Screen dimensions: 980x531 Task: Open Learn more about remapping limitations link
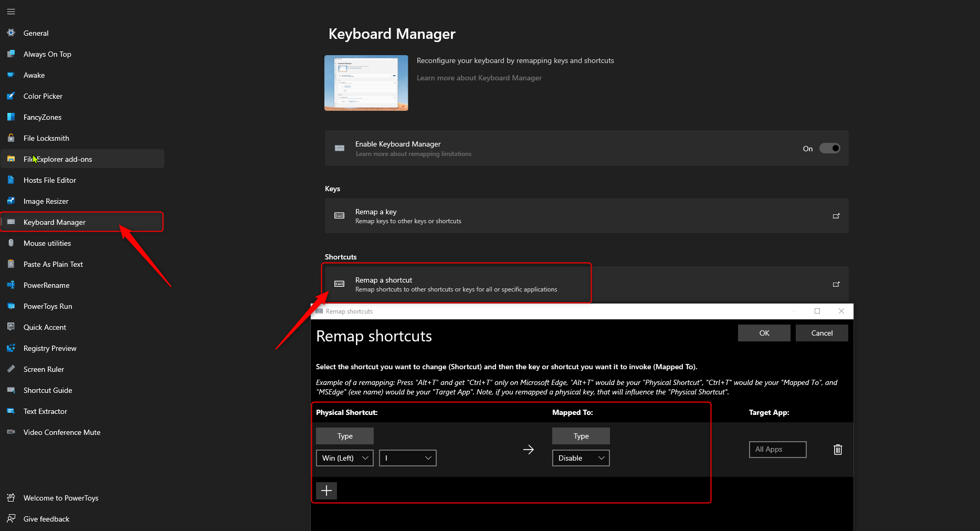(414, 154)
